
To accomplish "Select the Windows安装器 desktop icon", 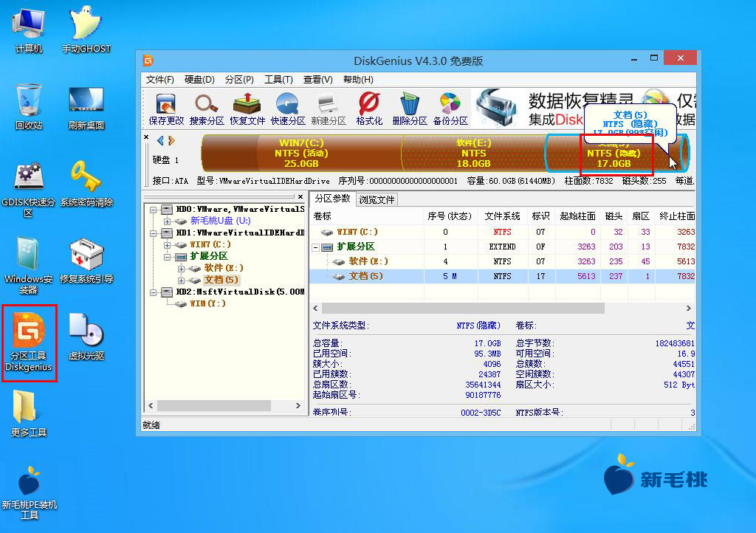I will click(29, 266).
